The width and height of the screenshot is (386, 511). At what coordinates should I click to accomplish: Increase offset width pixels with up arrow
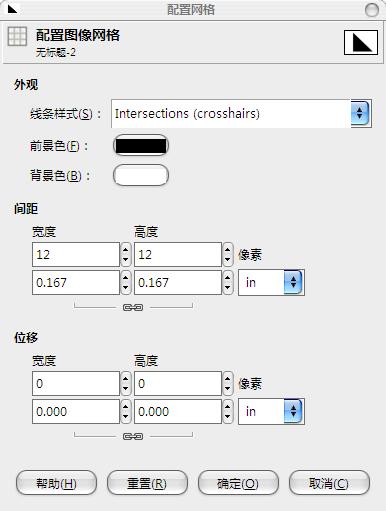pyautogui.click(x=126, y=378)
